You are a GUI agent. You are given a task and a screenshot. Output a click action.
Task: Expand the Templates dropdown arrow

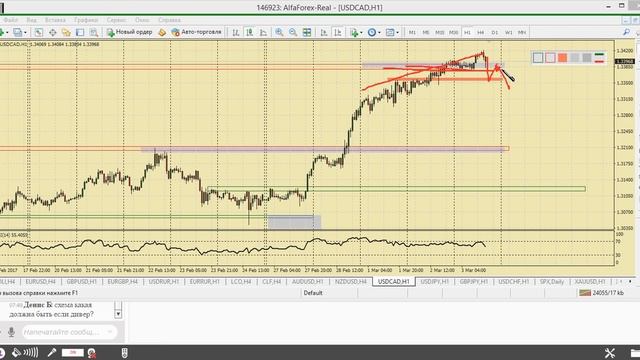point(397,32)
